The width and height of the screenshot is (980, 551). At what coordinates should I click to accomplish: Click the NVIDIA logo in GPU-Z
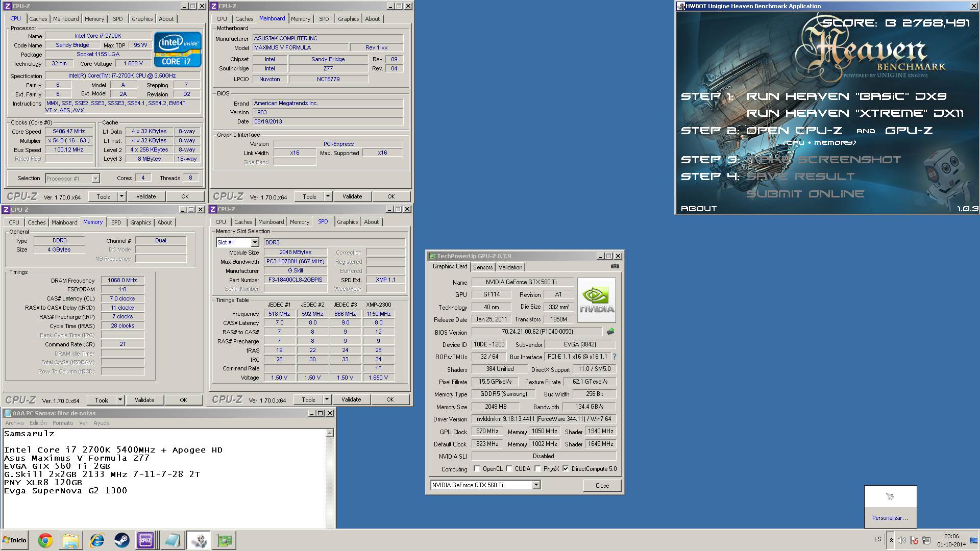click(x=597, y=300)
